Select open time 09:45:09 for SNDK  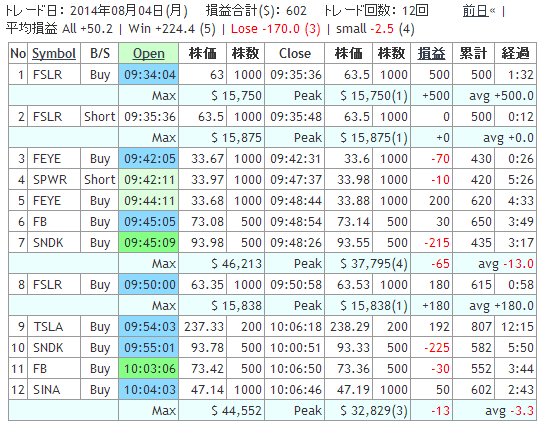pos(149,243)
